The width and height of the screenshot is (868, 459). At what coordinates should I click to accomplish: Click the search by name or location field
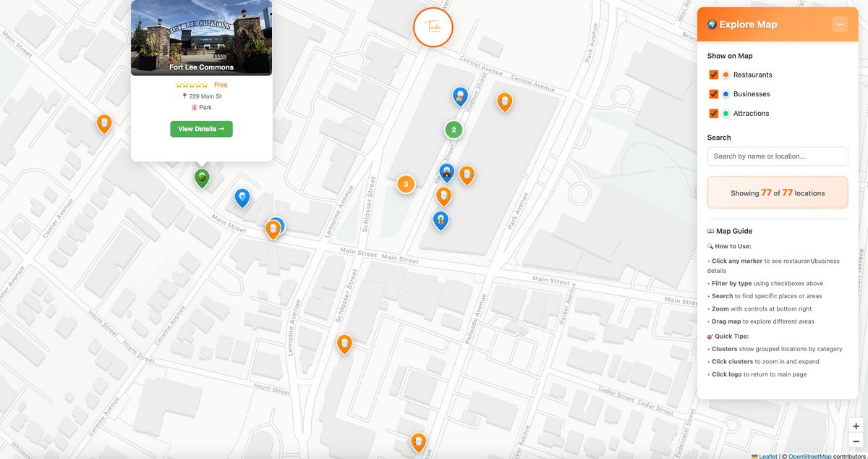point(777,156)
